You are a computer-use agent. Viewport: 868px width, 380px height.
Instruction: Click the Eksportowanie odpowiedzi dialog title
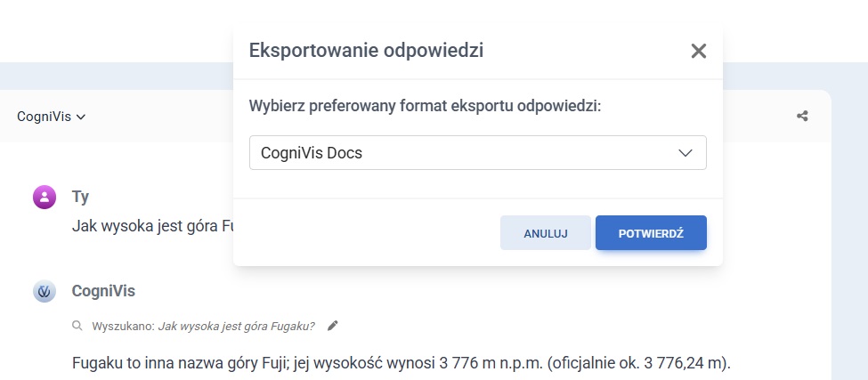coord(367,50)
